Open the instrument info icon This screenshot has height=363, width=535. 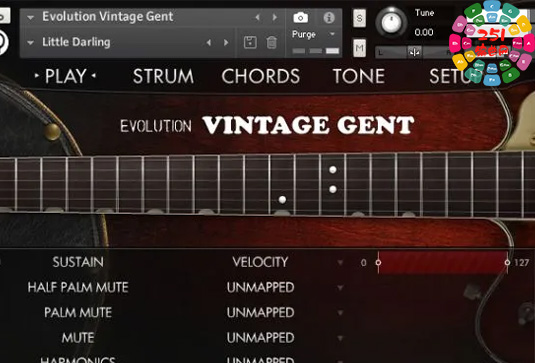click(x=329, y=17)
